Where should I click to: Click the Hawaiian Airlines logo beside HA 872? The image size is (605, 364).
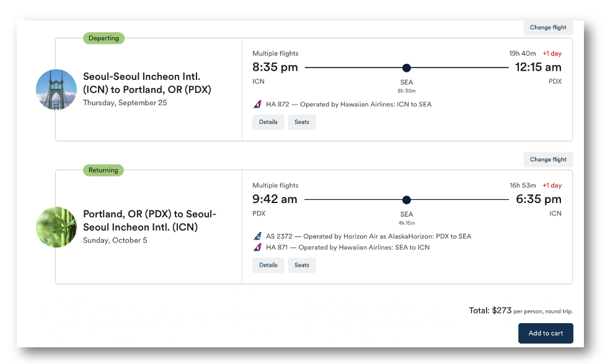tap(257, 104)
